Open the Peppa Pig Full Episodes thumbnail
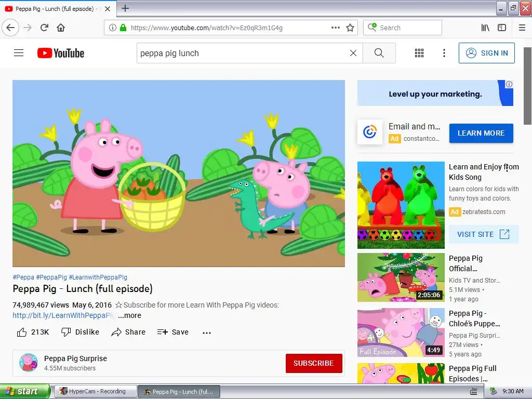Screen dimensions: 532x399 (401, 373)
